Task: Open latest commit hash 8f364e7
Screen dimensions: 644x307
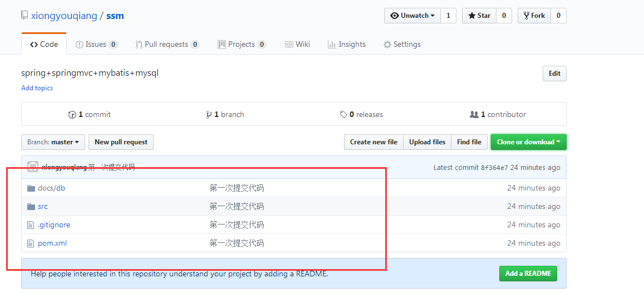Action: pyautogui.click(x=494, y=168)
